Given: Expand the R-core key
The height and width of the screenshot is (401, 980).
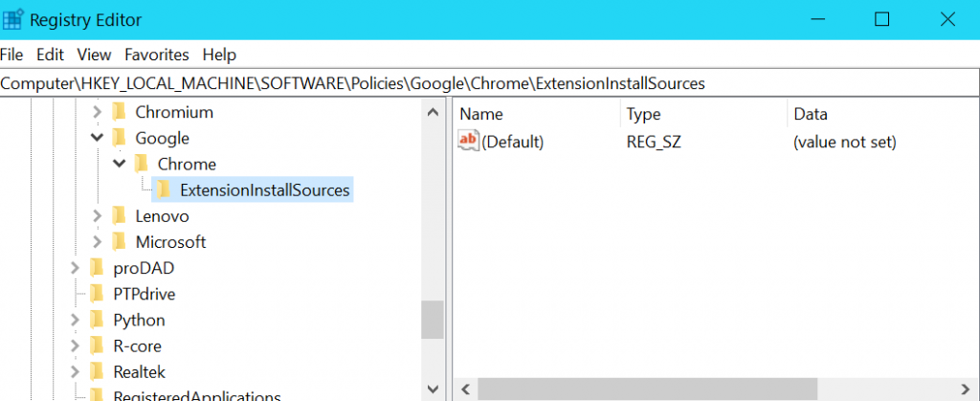Looking at the screenshot, I should 75,346.
